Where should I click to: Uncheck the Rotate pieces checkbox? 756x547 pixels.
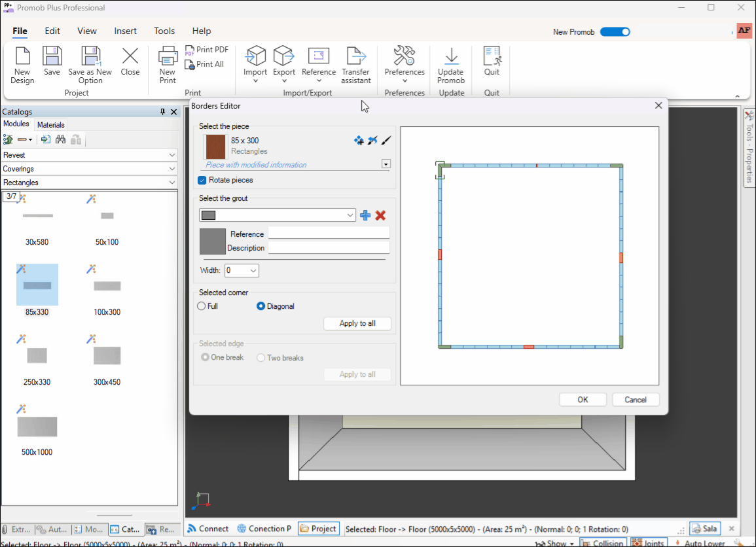point(202,180)
